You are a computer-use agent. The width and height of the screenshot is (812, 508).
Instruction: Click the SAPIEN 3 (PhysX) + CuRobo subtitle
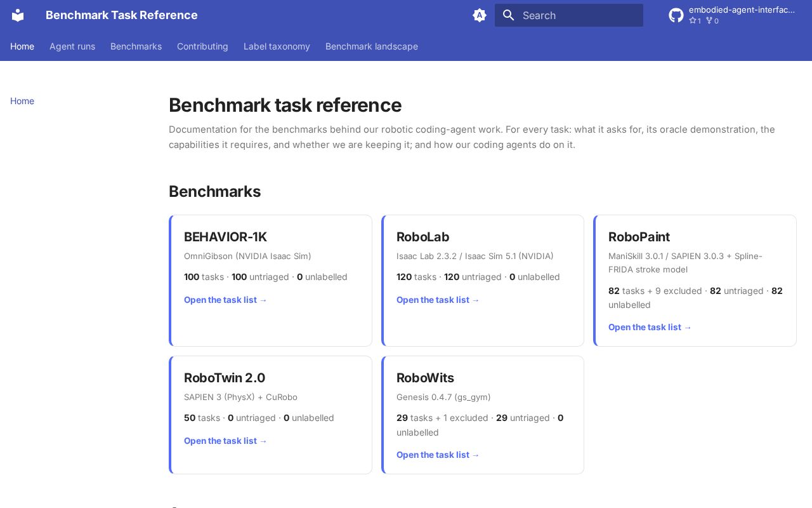tap(240, 397)
